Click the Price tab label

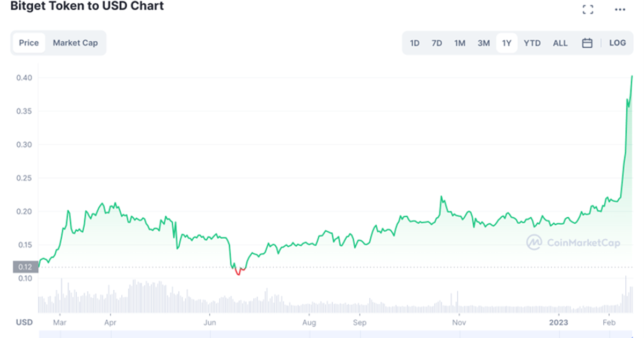click(x=28, y=42)
